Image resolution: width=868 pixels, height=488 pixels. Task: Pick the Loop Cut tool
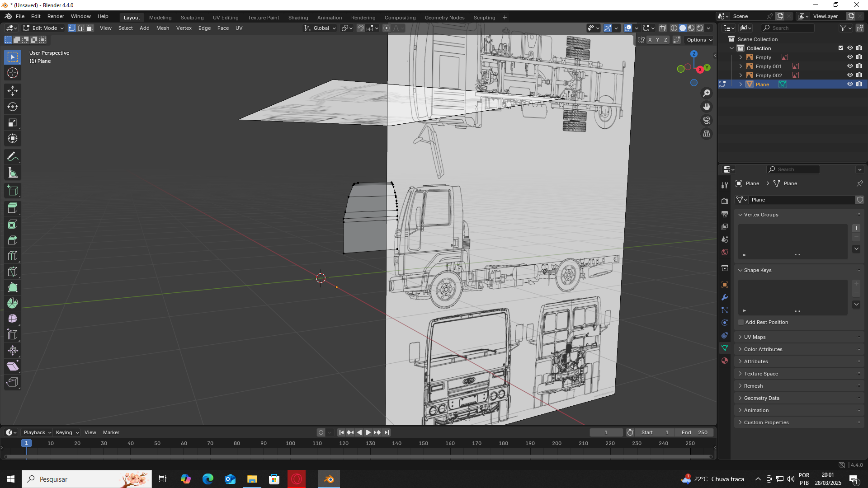pyautogui.click(x=13, y=256)
